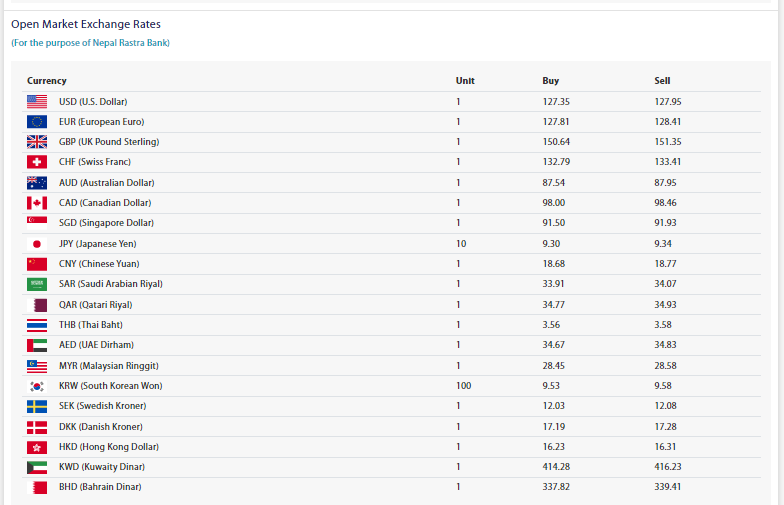This screenshot has height=505, width=784.
Task: Click the Australian flag icon
Action: 37,183
